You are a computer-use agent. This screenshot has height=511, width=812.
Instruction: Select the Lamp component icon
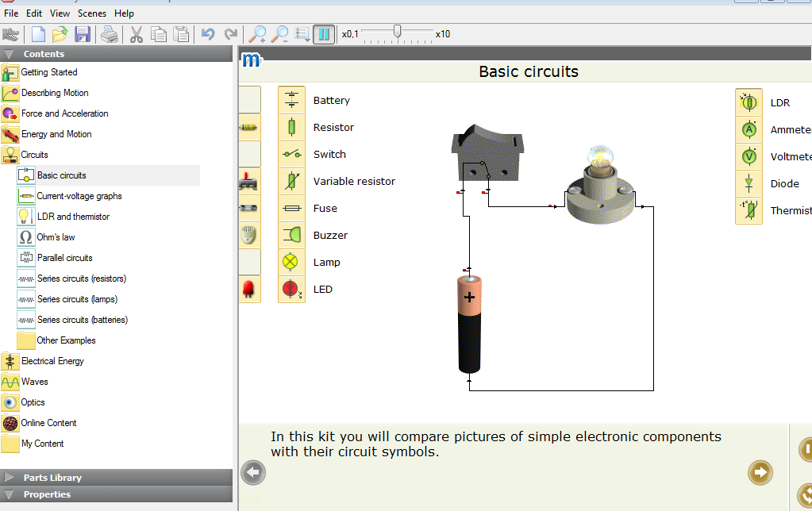point(291,262)
